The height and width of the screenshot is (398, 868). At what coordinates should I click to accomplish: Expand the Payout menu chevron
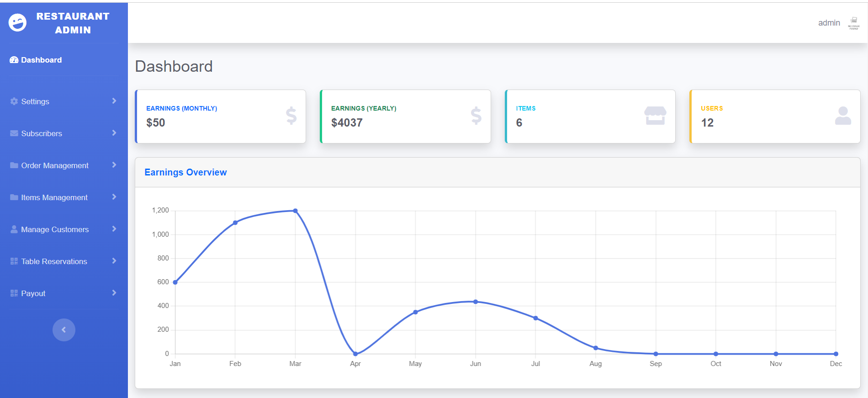click(x=114, y=293)
